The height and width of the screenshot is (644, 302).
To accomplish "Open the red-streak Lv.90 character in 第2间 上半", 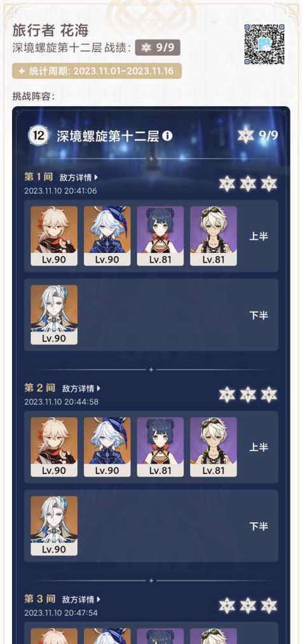I will (x=54, y=447).
